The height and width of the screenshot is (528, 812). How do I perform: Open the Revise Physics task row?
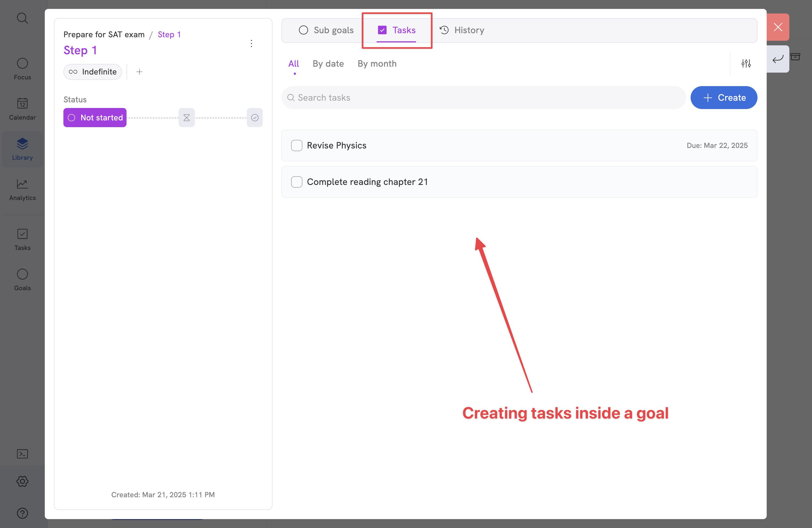(x=519, y=145)
